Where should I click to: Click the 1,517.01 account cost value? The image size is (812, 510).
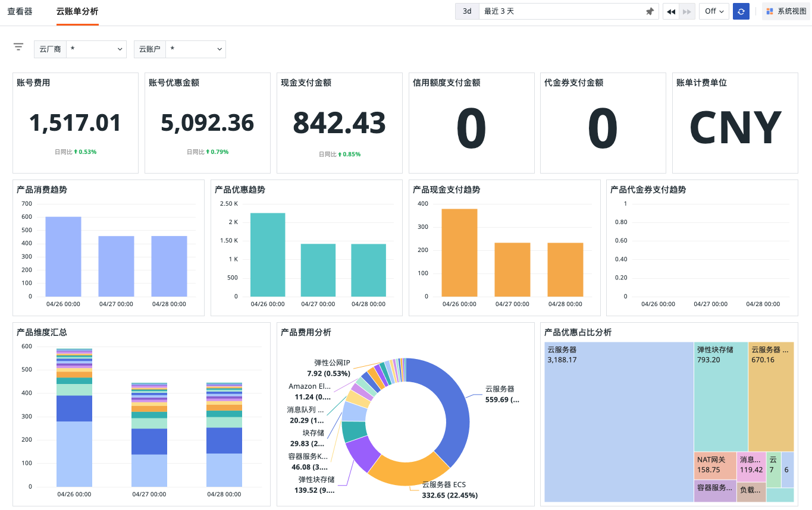point(76,123)
